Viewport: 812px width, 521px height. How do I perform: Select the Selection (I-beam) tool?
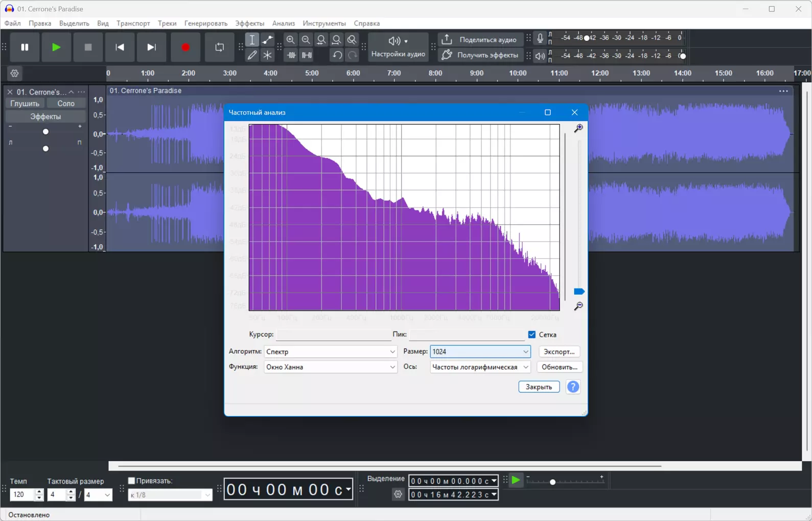pos(252,39)
